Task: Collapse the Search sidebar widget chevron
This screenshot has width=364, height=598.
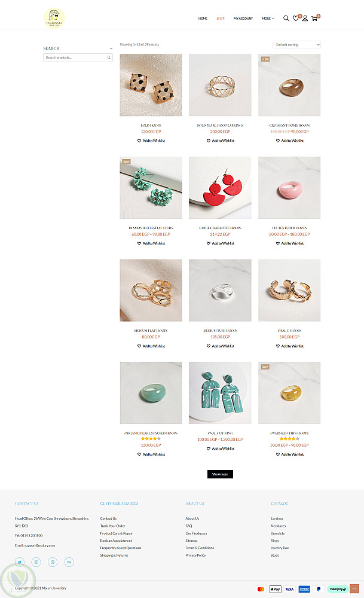Action: tap(111, 48)
